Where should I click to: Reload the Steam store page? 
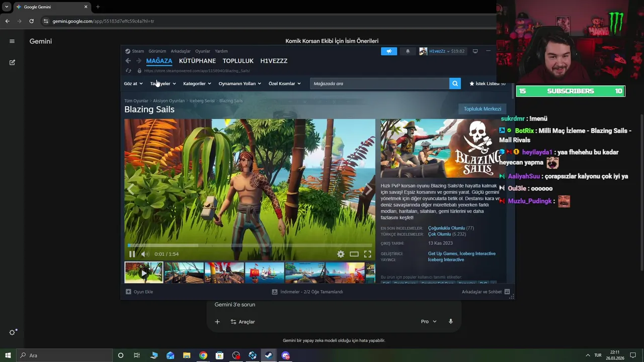128,71
